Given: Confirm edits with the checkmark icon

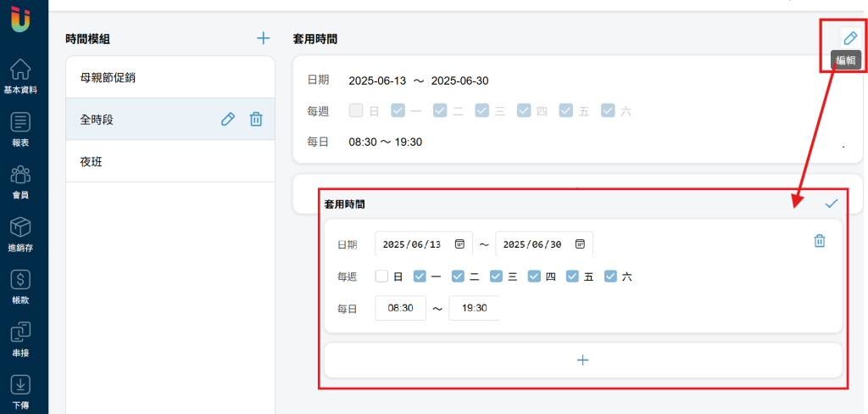Looking at the screenshot, I should 832,204.
